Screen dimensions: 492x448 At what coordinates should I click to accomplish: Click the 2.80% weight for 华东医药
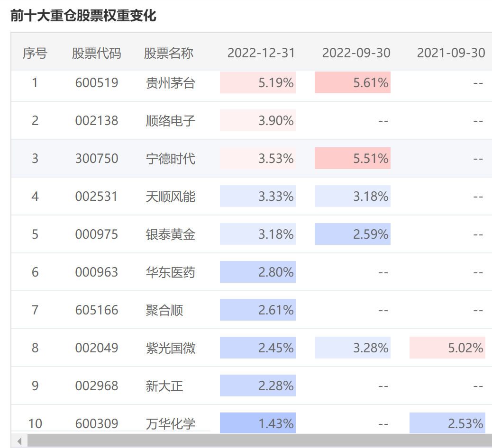point(257,272)
